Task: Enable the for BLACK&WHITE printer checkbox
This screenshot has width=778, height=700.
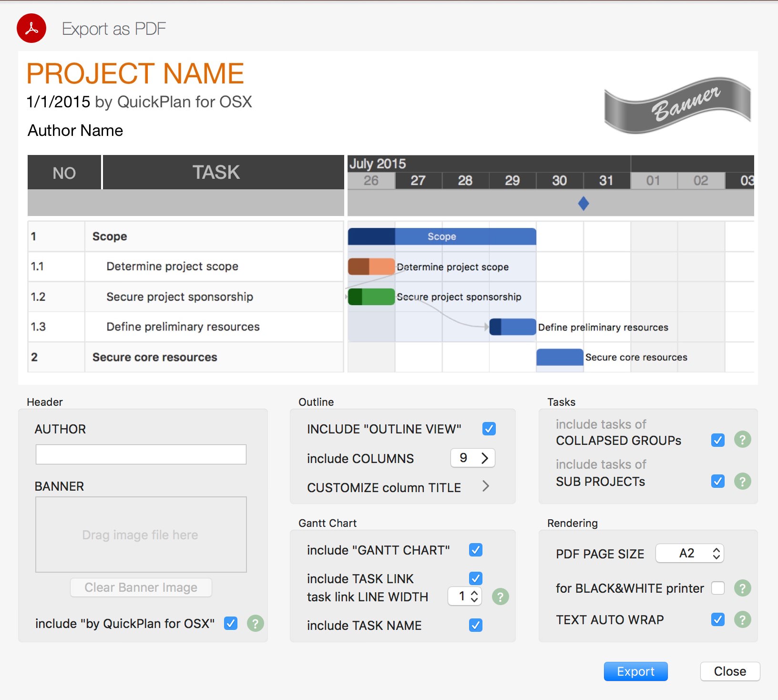Action: click(x=717, y=588)
